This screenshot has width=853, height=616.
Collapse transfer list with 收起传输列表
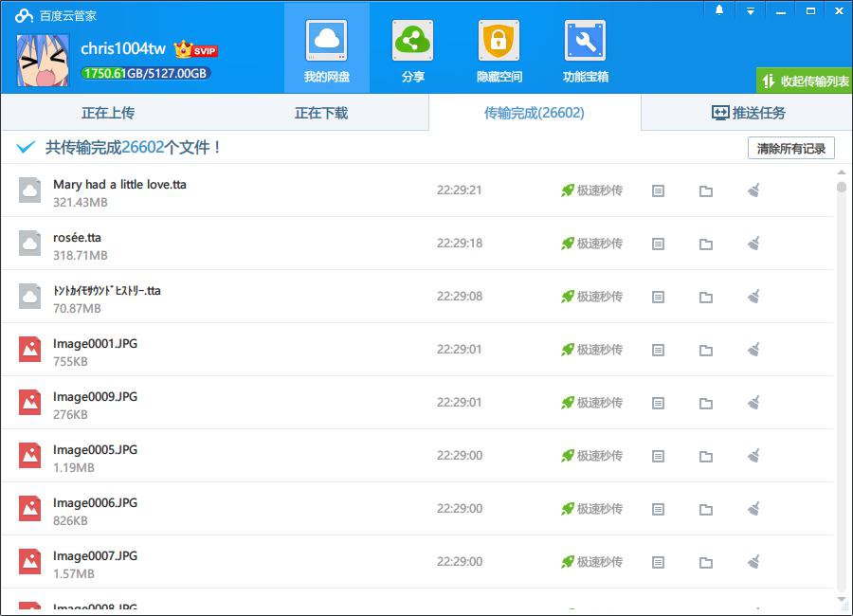805,81
